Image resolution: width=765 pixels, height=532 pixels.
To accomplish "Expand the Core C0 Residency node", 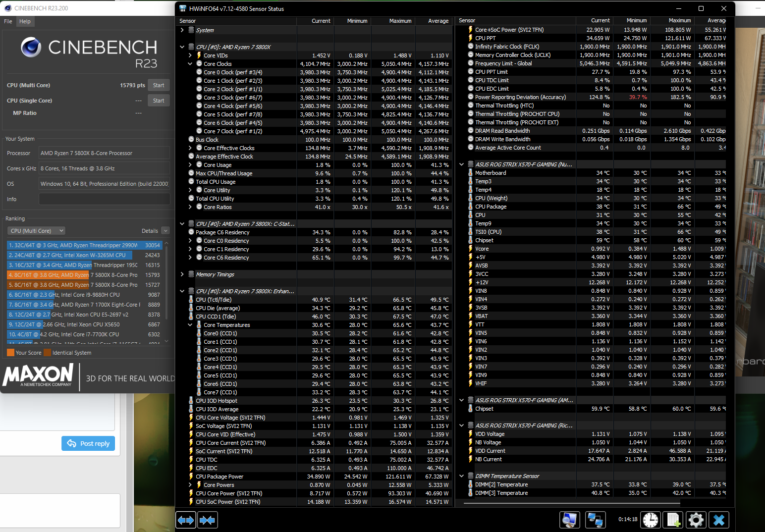I will pos(190,241).
